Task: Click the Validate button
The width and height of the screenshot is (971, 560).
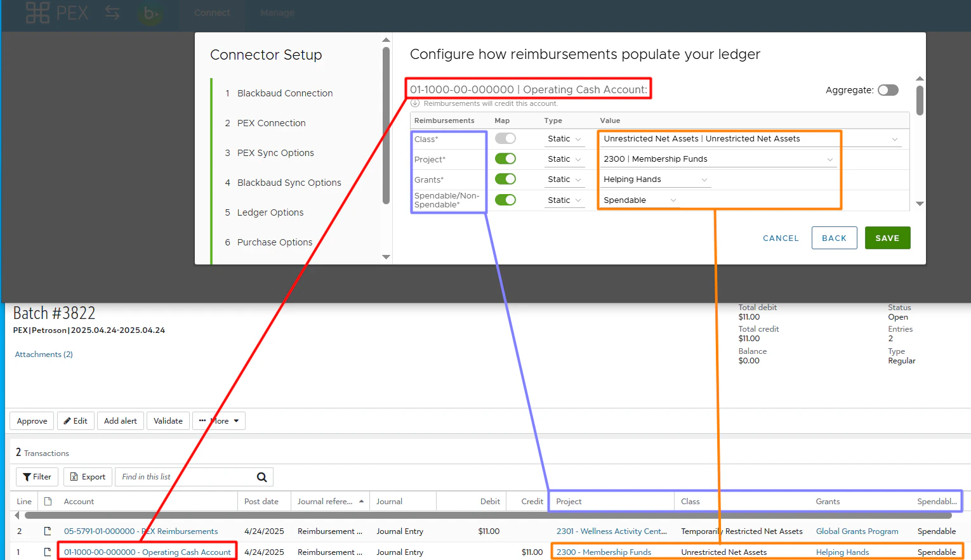Action: 168,420
